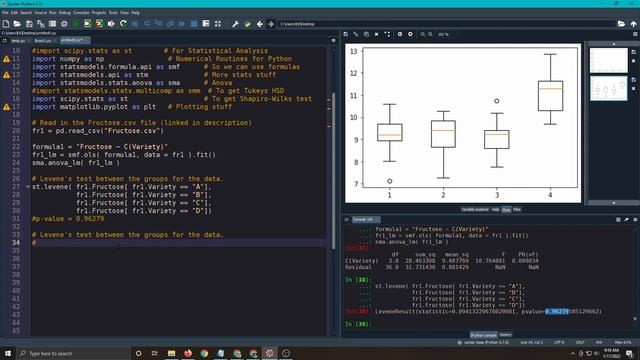This screenshot has width=640, height=360.
Task: Show previous plot circle-arrow icon
Action: tap(400, 34)
